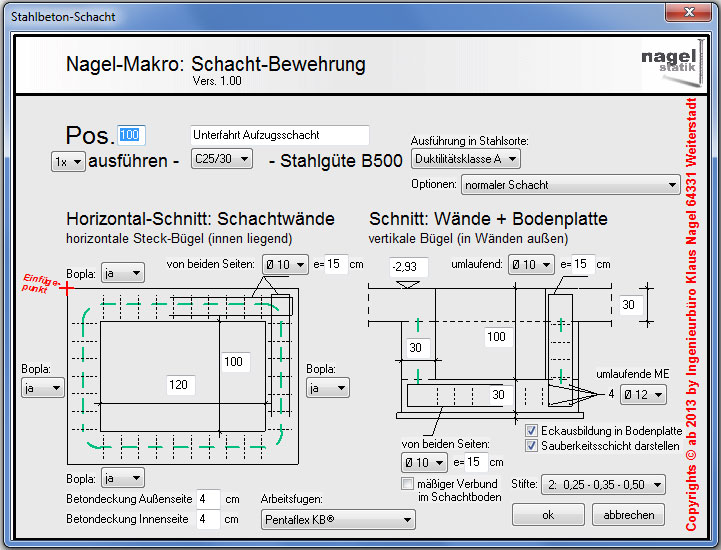Expand the Stifte spacing dropdown
721x550 pixels.
pos(603,485)
